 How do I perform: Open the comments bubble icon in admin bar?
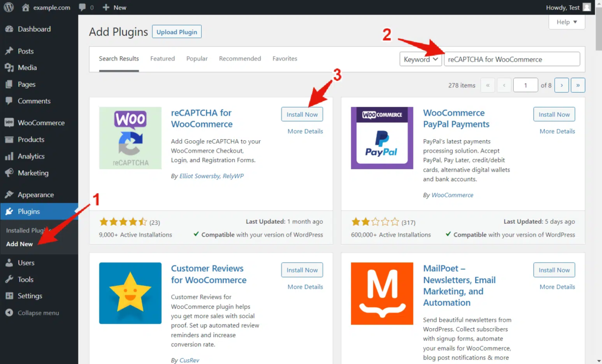coord(82,8)
